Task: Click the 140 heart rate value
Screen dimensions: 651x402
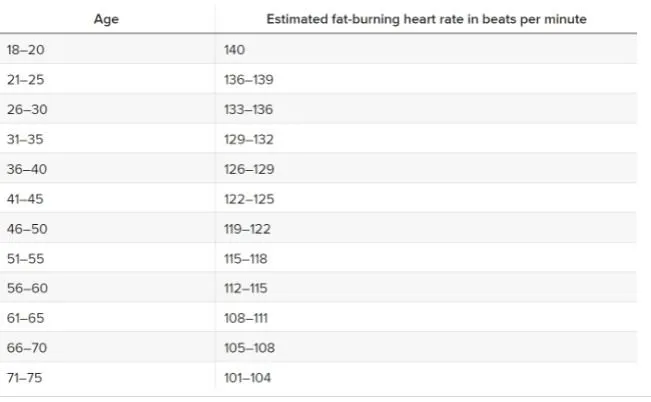Action: (235, 49)
